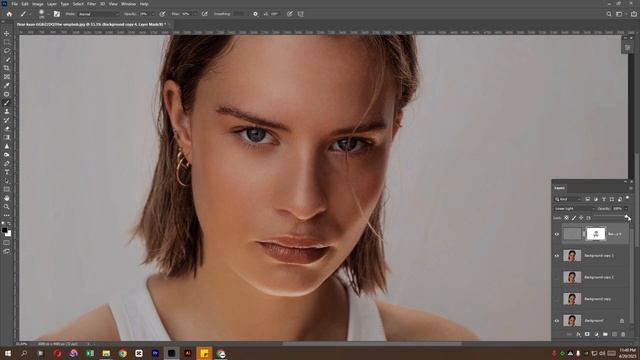The height and width of the screenshot is (360, 640).
Task: Open the Filter menu
Action: click(91, 4)
